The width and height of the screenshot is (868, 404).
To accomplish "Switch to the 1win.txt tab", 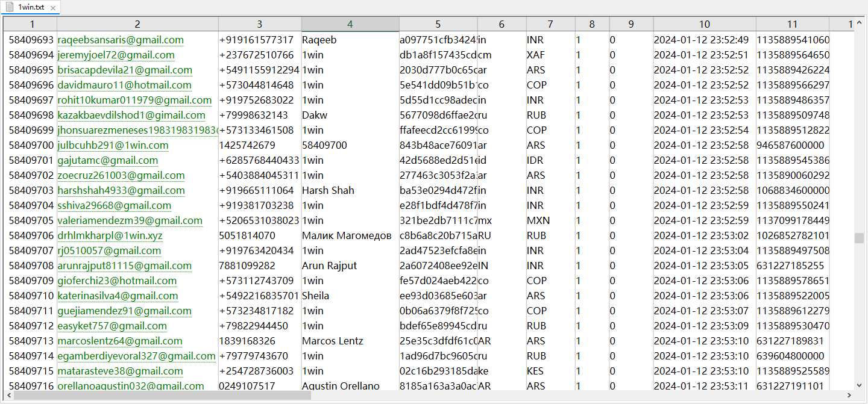I will click(x=31, y=7).
